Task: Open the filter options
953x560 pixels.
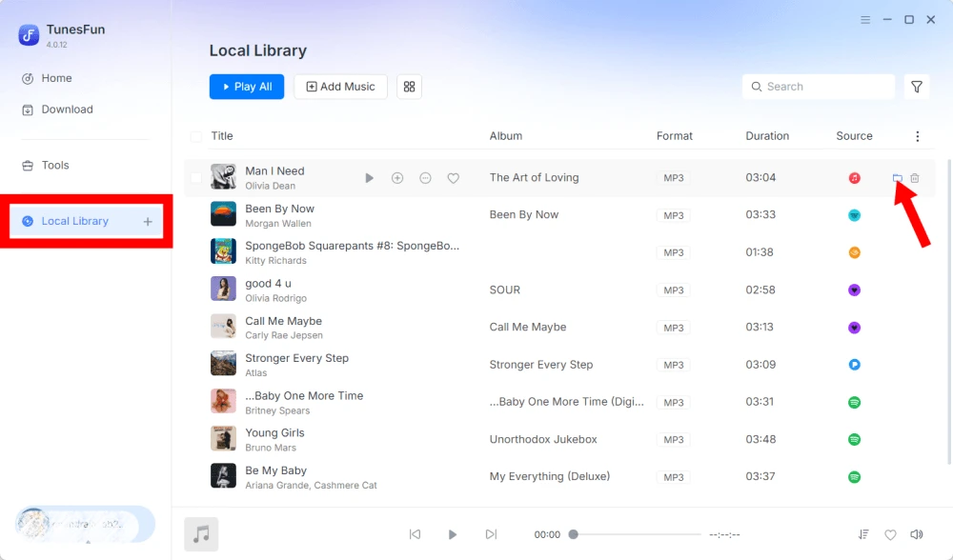Action: pos(917,87)
